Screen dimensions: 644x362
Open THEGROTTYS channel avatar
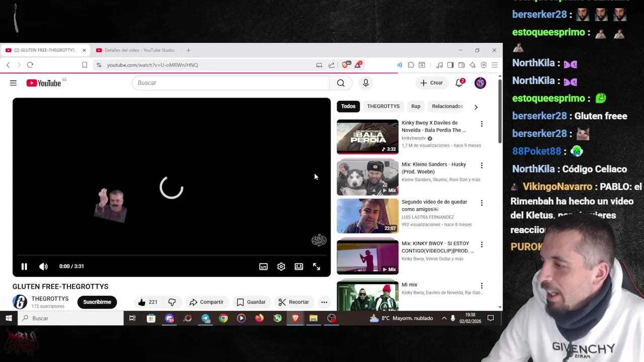[20, 302]
